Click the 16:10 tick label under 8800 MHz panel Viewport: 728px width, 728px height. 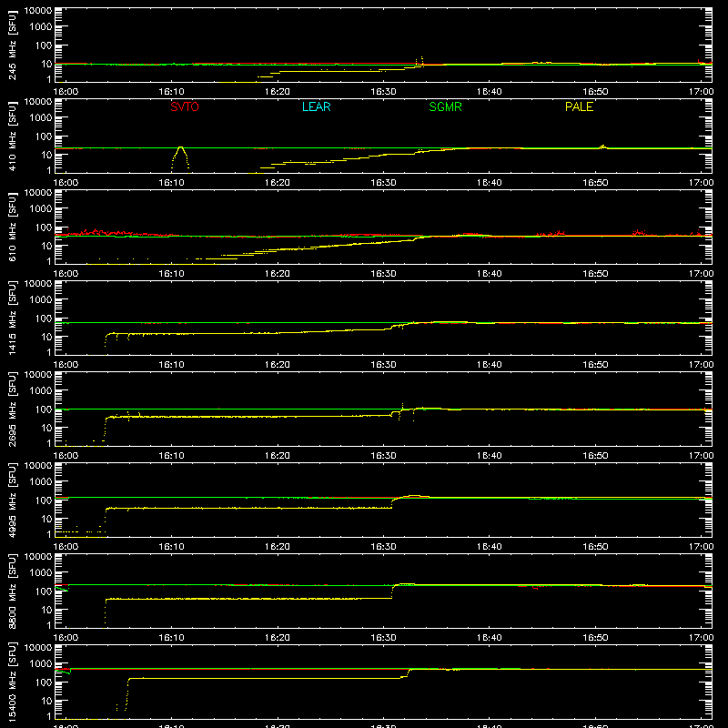click(171, 638)
